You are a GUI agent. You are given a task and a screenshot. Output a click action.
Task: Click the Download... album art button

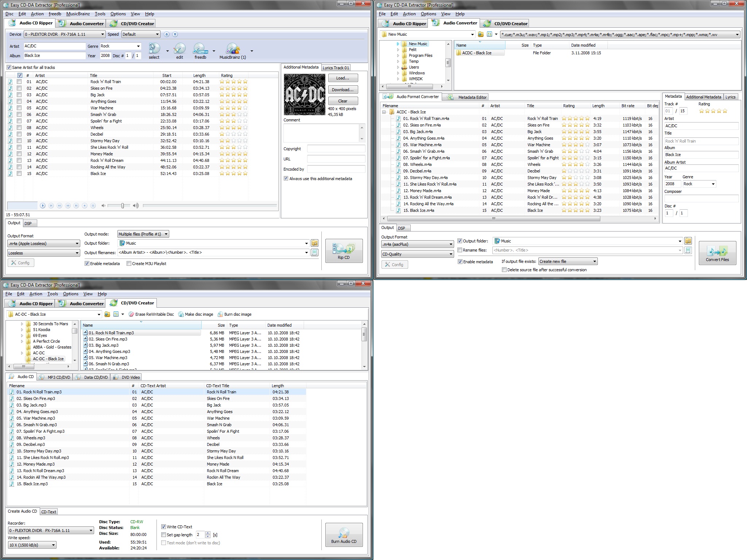(343, 90)
